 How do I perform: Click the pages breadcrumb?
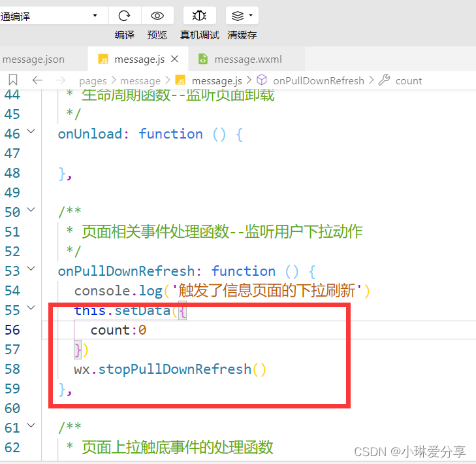pyautogui.click(x=93, y=81)
